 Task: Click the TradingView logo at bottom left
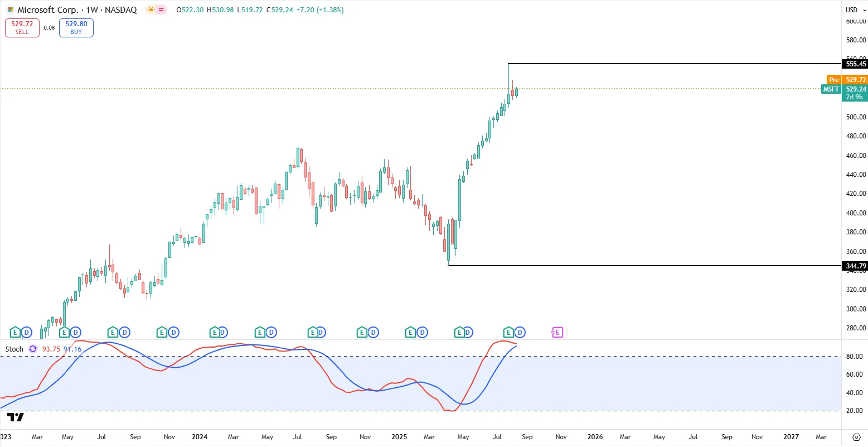[16, 417]
